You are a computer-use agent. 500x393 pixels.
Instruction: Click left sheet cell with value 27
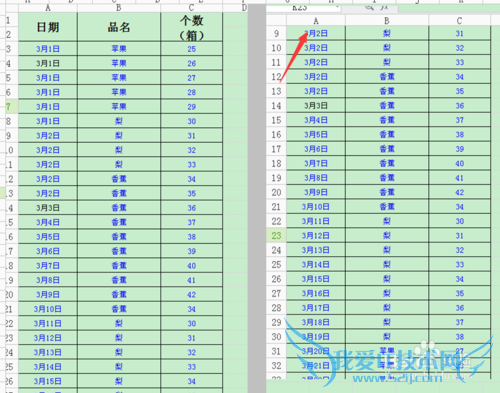pos(191,78)
